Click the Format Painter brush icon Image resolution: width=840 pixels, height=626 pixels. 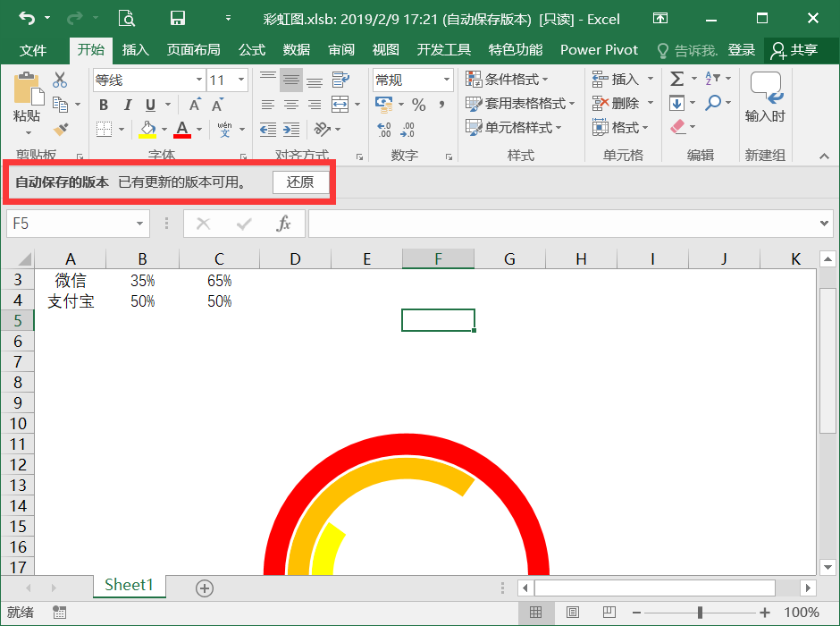(61, 129)
